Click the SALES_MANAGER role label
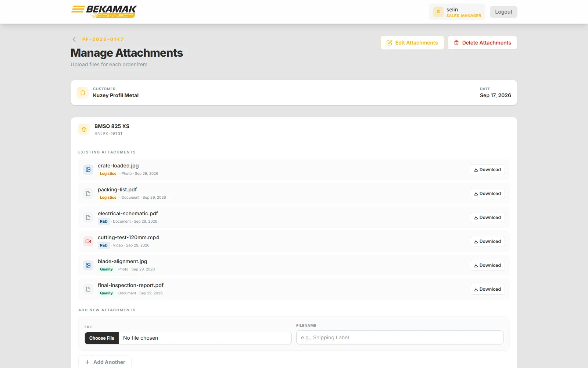588x368 pixels. coord(464,16)
